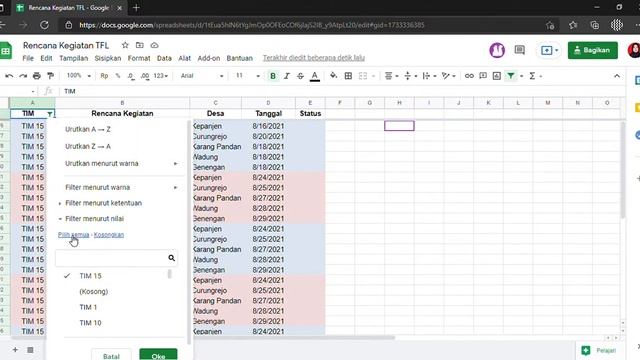The image size is (640, 360).
Task: Open the font size dropdown
Action: (247, 76)
